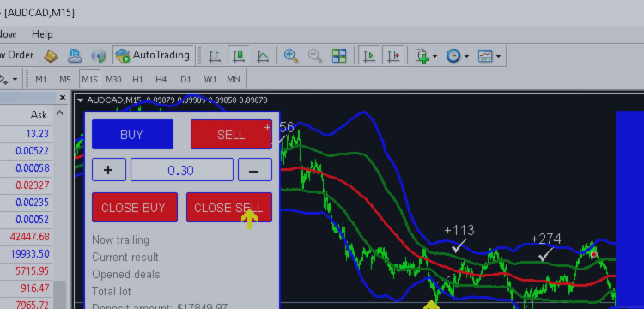
Task: Click the red SELL button
Action: tap(231, 135)
